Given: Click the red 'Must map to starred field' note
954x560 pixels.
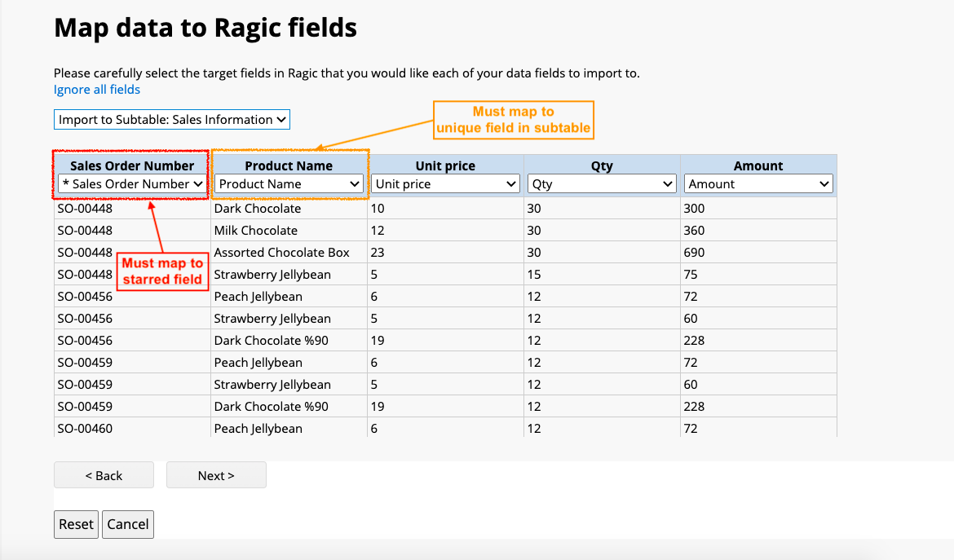Looking at the screenshot, I should pyautogui.click(x=162, y=271).
